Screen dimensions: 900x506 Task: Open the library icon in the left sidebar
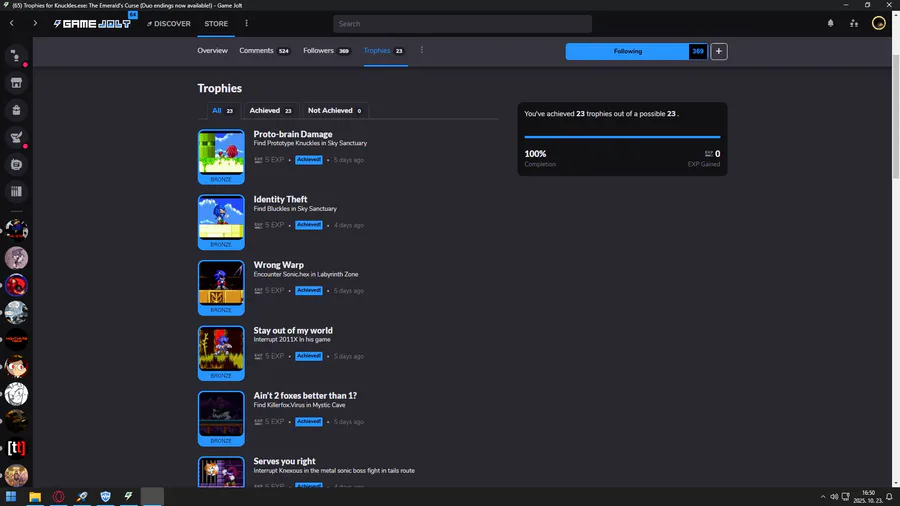[x=16, y=192]
